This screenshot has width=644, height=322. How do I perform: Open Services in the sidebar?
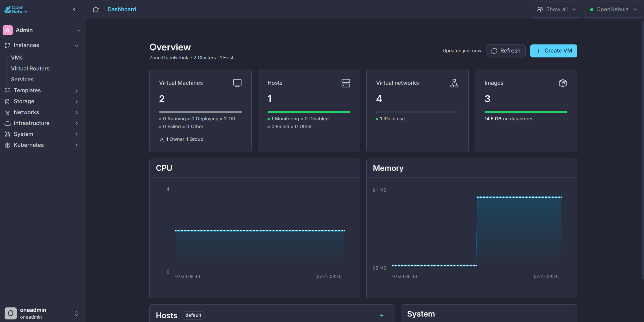(x=22, y=80)
